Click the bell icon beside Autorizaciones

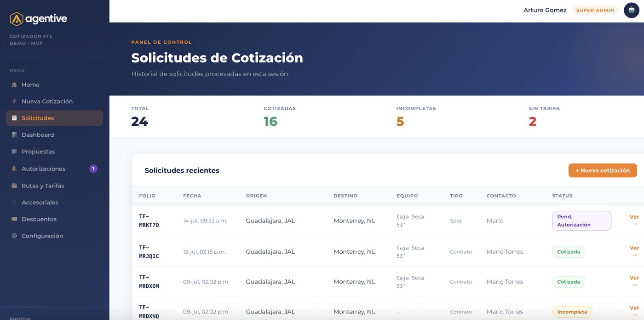[14, 169]
